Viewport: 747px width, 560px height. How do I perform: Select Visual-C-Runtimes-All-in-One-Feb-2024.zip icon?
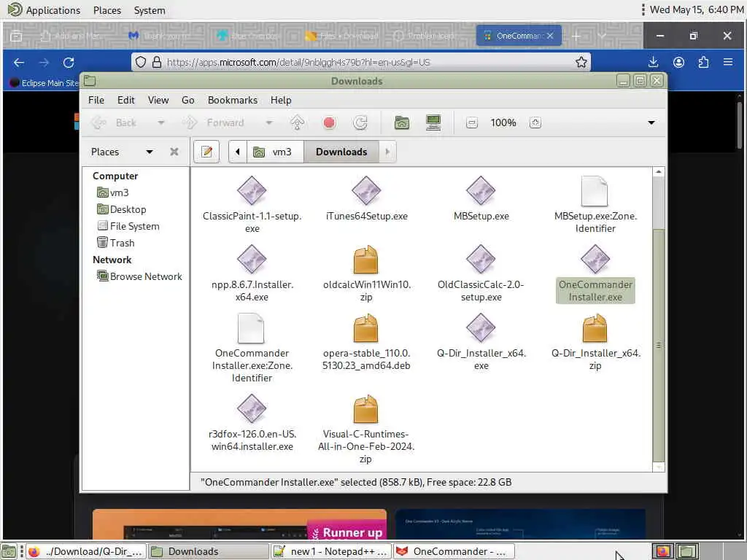click(x=366, y=410)
